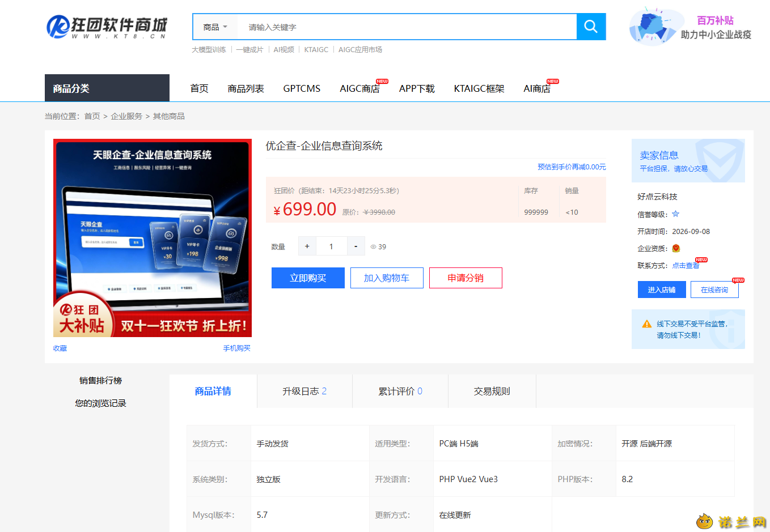
Task: Click 销售排行榜 sidebar heading
Action: [100, 380]
